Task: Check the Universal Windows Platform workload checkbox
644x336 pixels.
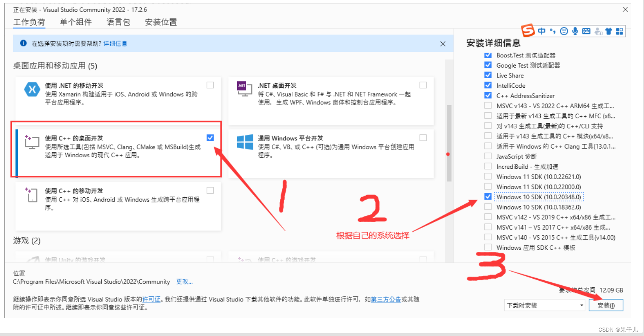Action: pyautogui.click(x=423, y=138)
